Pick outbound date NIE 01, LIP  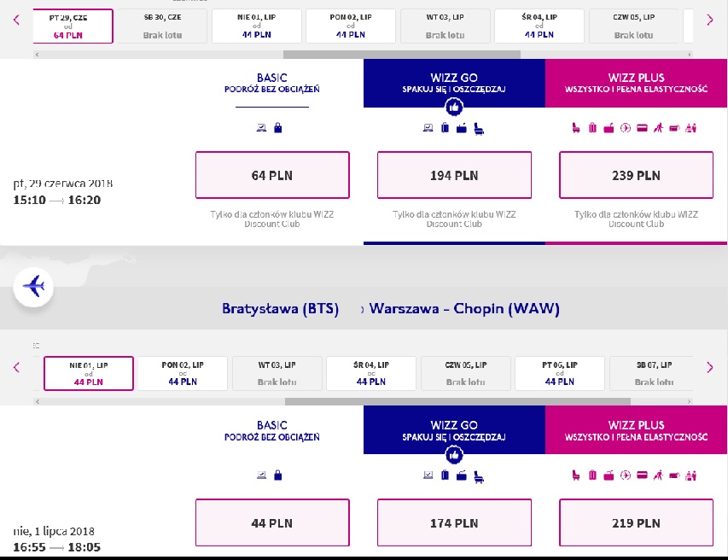(x=257, y=26)
